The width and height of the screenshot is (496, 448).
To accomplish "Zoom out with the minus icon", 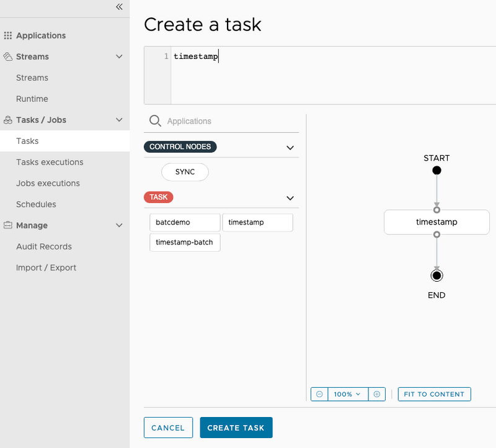I will click(x=319, y=394).
